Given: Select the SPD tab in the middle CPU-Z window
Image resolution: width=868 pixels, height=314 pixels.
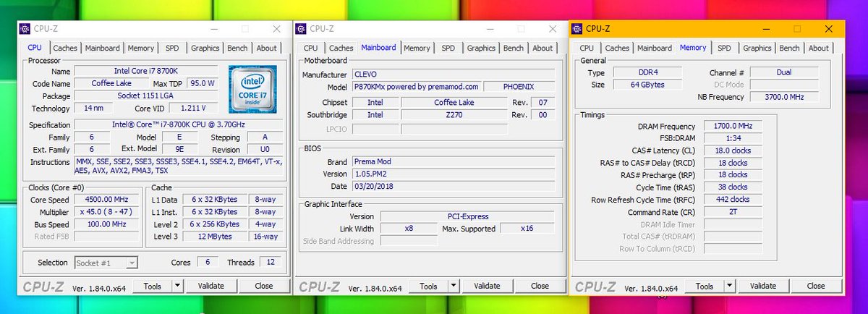Looking at the screenshot, I should (x=448, y=48).
